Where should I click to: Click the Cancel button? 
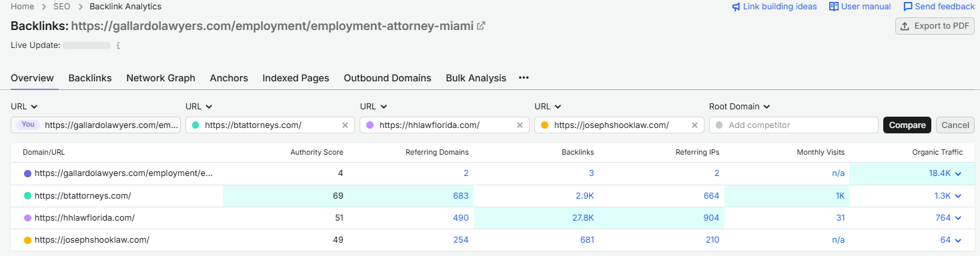pyautogui.click(x=955, y=125)
